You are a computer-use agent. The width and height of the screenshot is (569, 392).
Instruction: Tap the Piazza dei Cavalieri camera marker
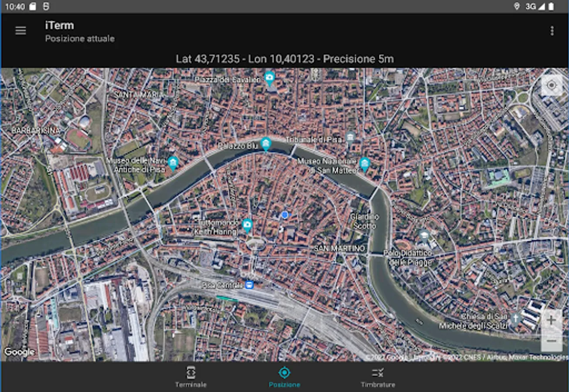(269, 78)
